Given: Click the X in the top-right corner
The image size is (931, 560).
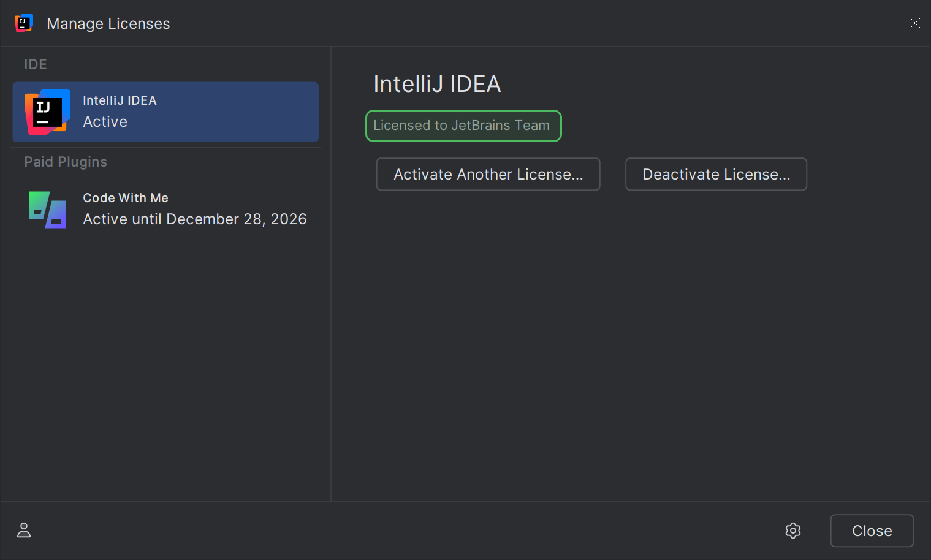Looking at the screenshot, I should click(915, 23).
